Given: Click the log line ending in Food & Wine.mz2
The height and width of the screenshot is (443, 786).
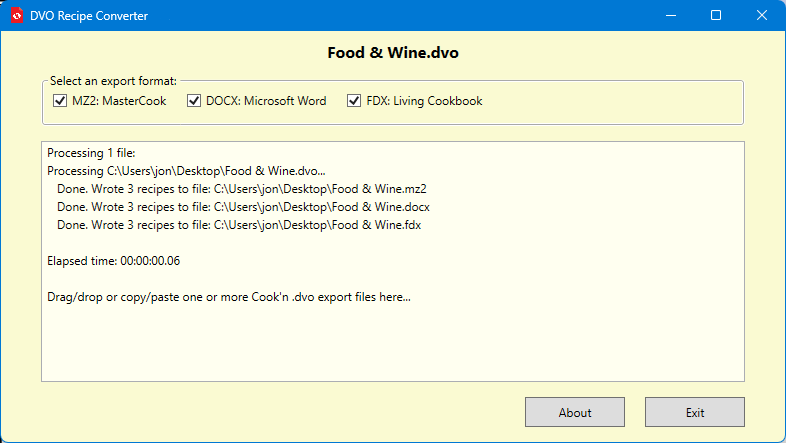Looking at the screenshot, I should point(242,189).
